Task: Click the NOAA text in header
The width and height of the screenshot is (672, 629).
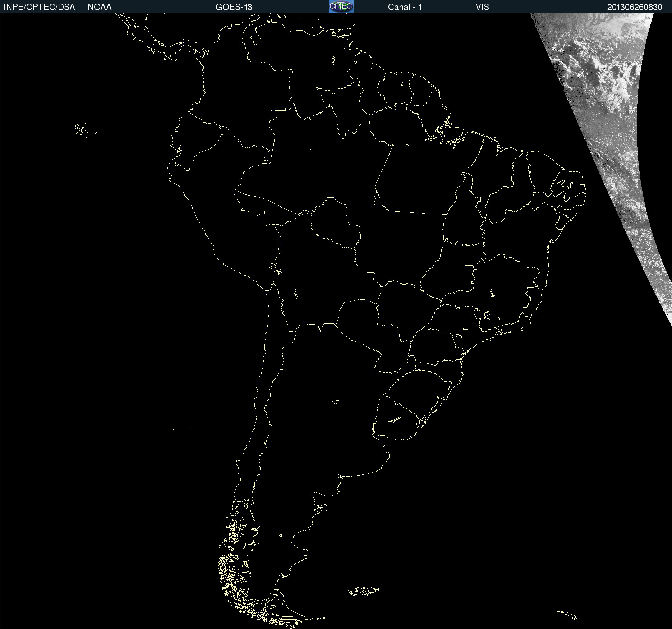Action: coord(100,7)
